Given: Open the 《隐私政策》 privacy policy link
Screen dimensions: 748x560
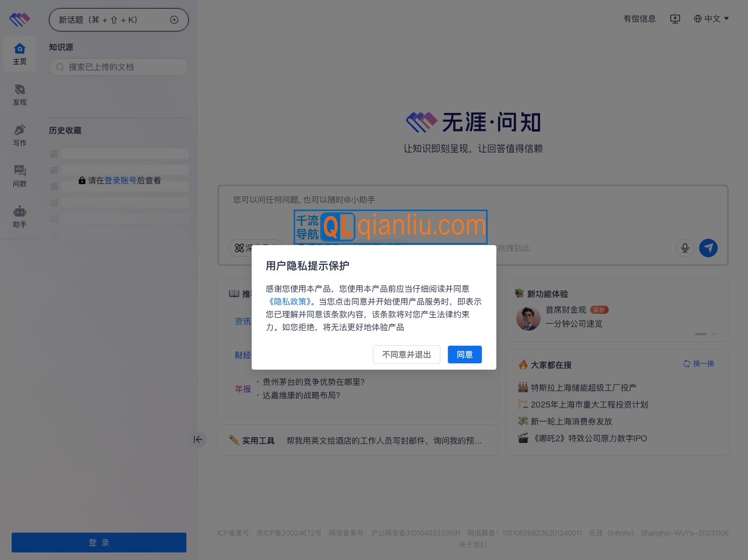Looking at the screenshot, I should 290,302.
